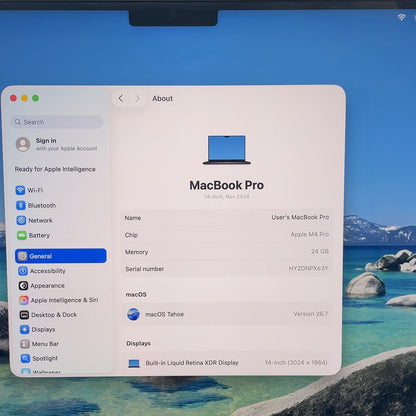Image resolution: width=416 pixels, height=416 pixels.
Task: Click Ready for Apple Intelligence text
Action: (55, 169)
